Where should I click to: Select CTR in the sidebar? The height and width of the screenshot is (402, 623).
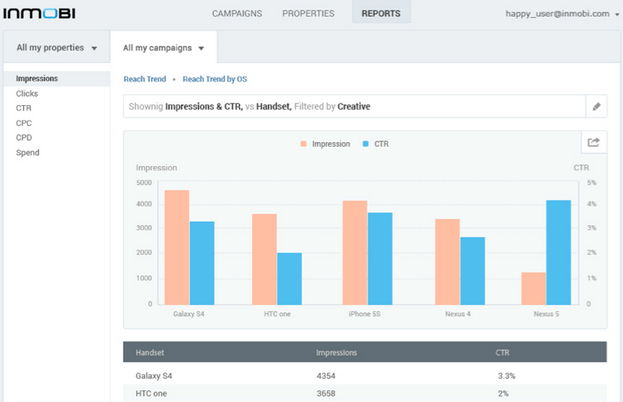23,108
